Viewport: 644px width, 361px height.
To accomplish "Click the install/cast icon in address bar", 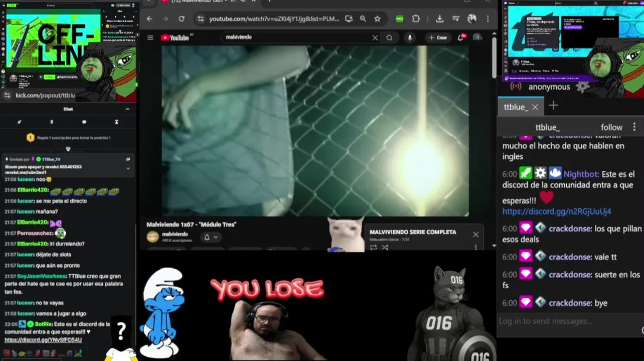I will coord(349,19).
